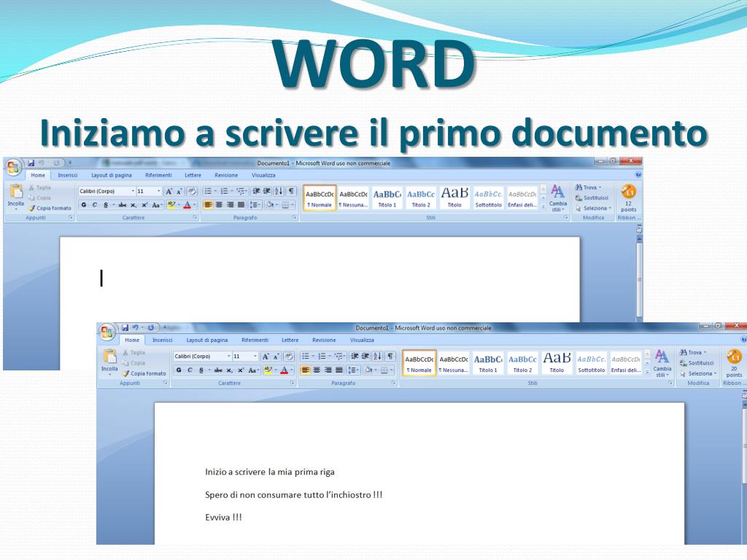Open Calibri (Corpo) font dropdown in blank-document window
Screen dimensions: 747x560
[x=133, y=192]
